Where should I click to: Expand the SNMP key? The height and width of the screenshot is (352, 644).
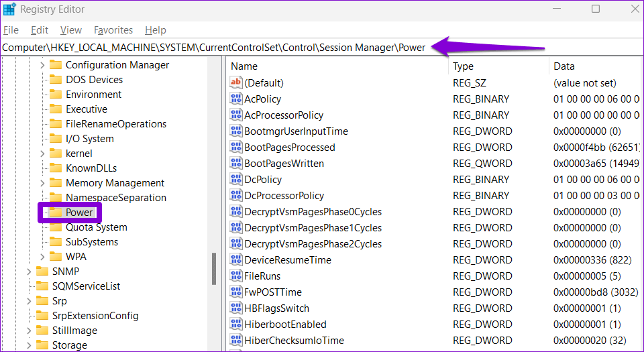[x=29, y=272]
